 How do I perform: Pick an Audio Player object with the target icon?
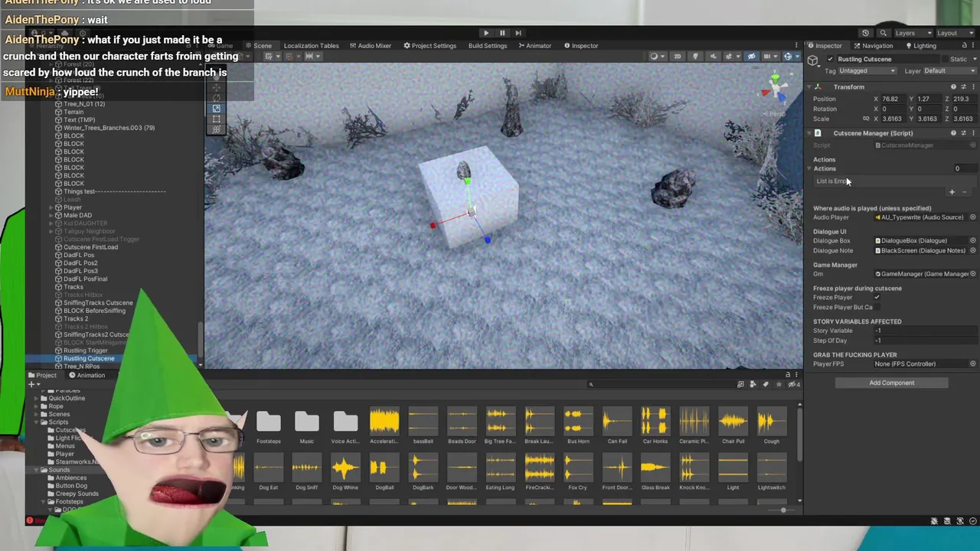pyautogui.click(x=973, y=217)
